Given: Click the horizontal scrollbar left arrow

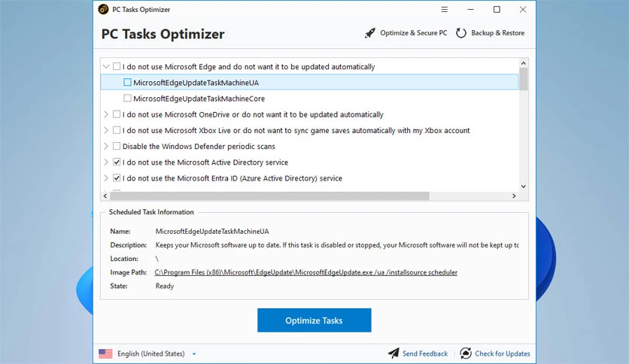Looking at the screenshot, I should coord(105,196).
